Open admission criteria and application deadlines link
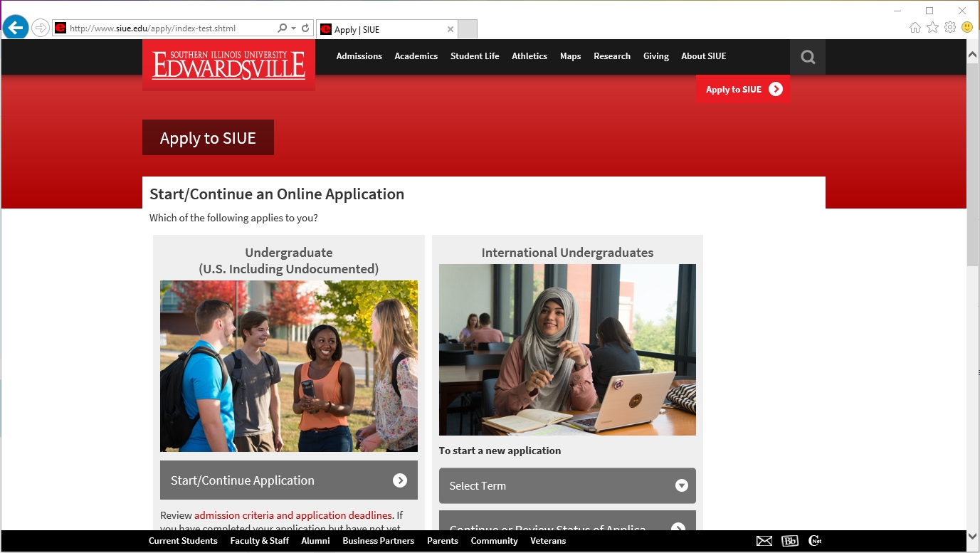Screen dimensions: 980x553 pos(293,515)
